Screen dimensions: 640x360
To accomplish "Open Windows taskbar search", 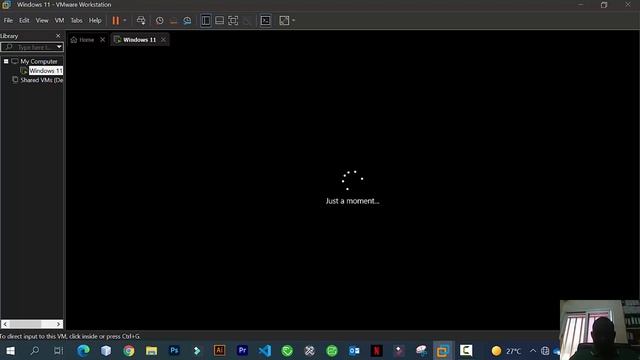I will click(35, 351).
